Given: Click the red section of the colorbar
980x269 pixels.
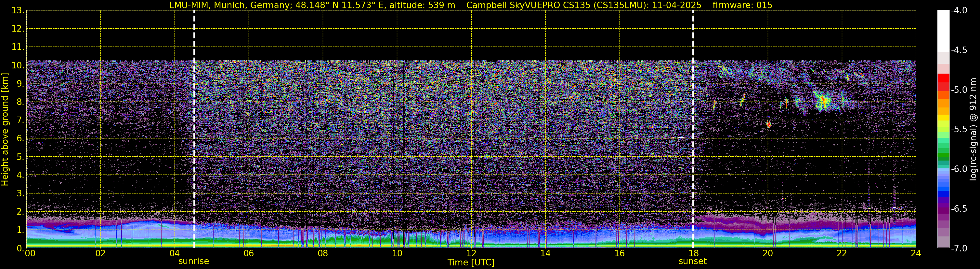Looking at the screenshot, I should [943, 82].
